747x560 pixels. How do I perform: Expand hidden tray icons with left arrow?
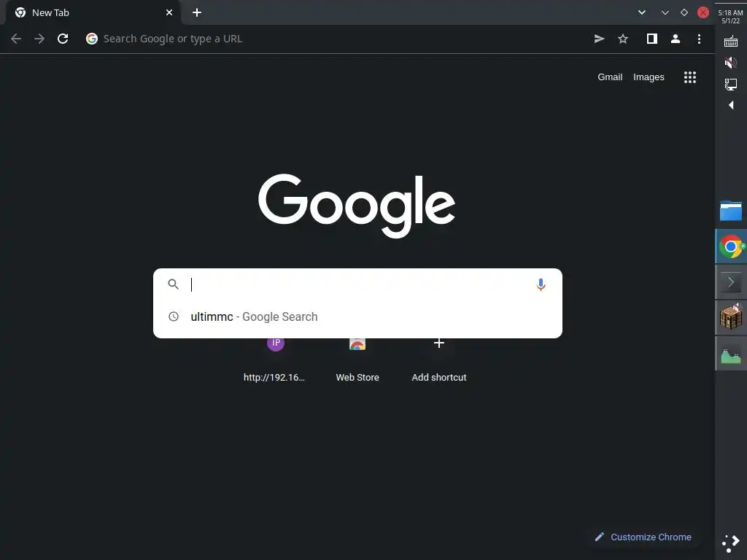[731, 105]
